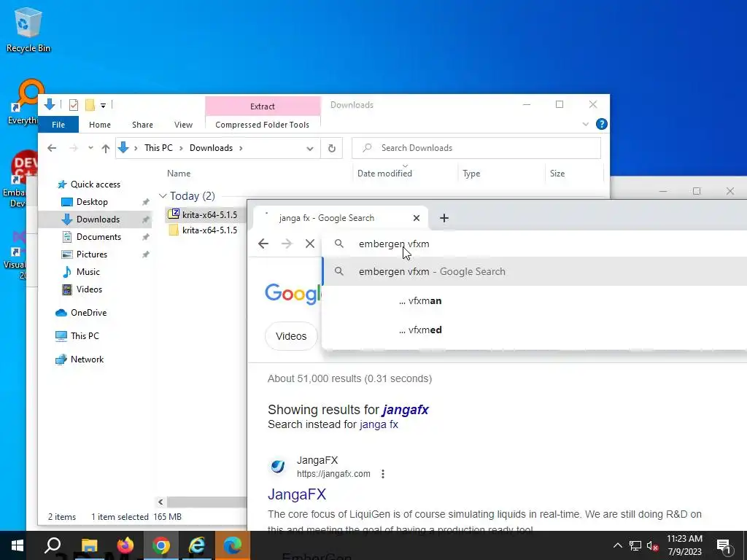This screenshot has height=560, width=747.
Task: Click This PC in the address breadcrumb
Action: pos(158,148)
